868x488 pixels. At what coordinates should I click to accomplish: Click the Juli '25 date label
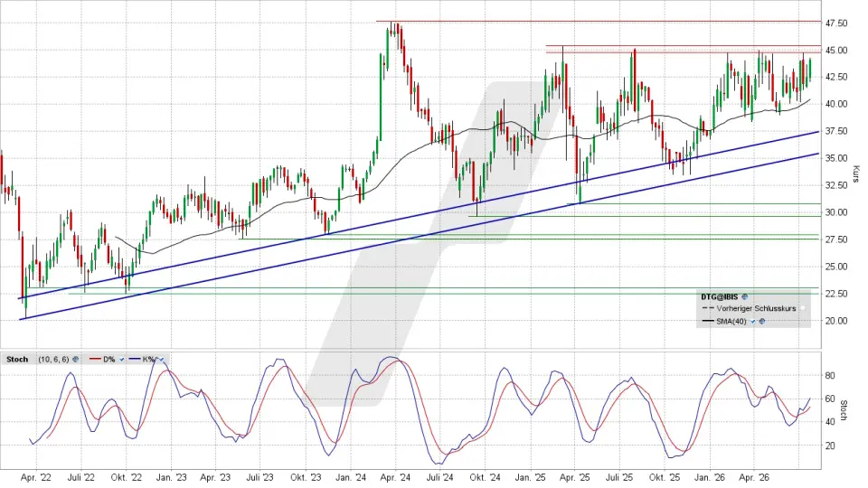[x=619, y=477]
